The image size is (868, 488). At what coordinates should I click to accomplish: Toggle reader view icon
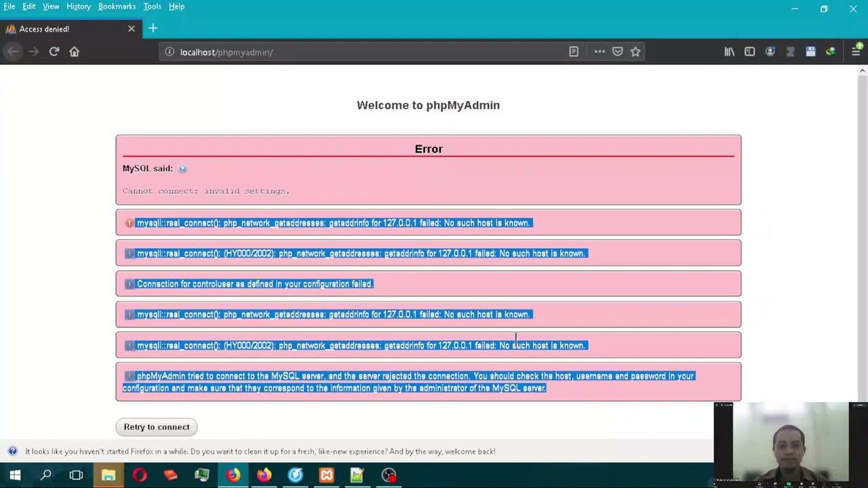coord(574,52)
